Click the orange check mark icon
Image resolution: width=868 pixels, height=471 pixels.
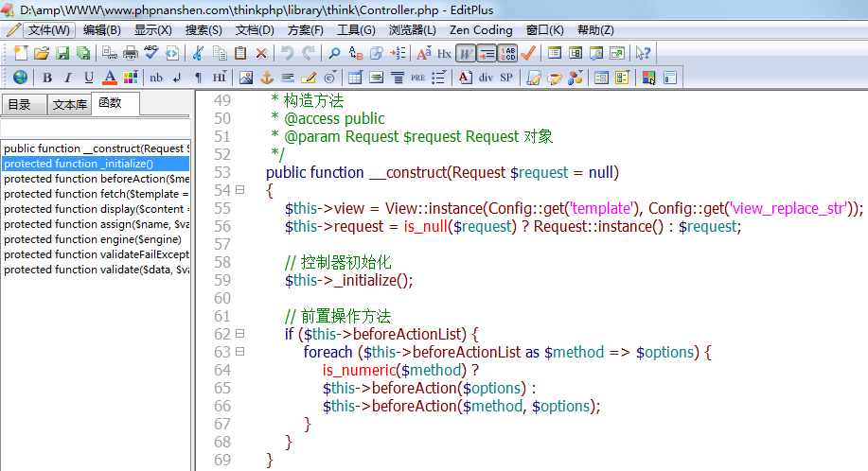(x=528, y=53)
